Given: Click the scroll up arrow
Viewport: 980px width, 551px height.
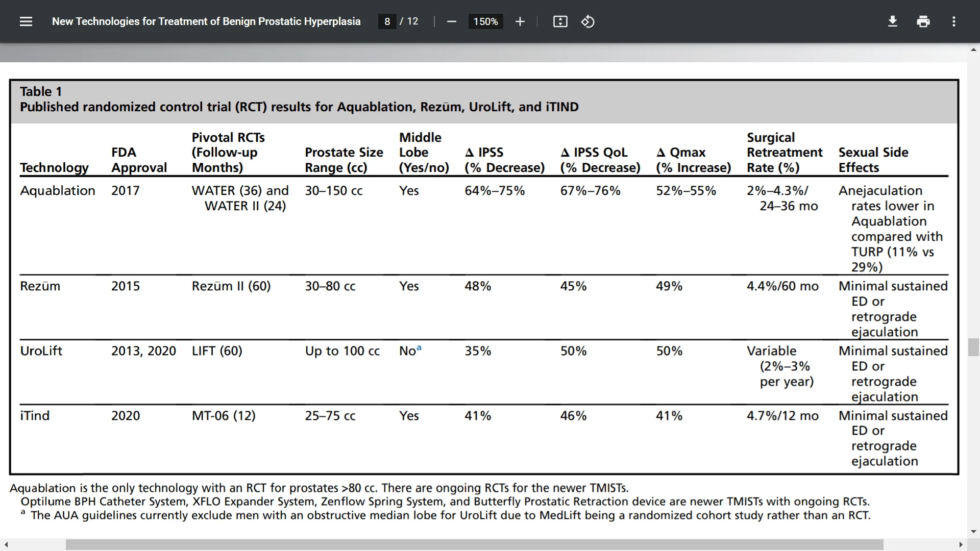Looking at the screenshot, I should tap(973, 49).
